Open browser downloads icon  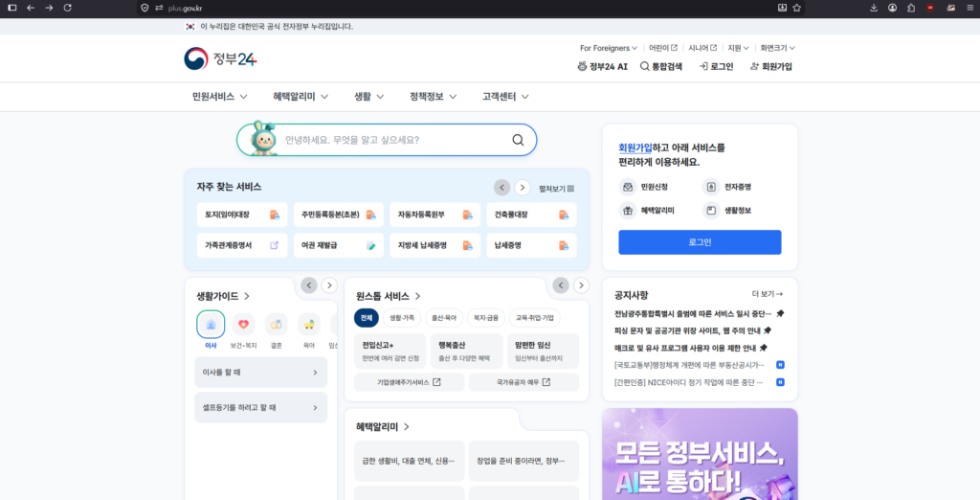[x=874, y=8]
